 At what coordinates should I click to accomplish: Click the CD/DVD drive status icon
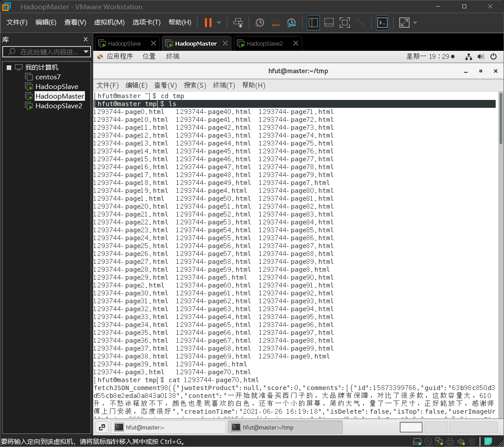point(428,442)
